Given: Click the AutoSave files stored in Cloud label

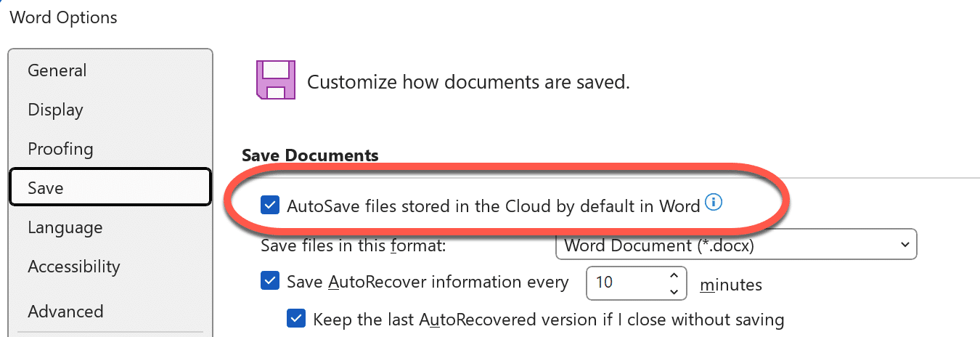Looking at the screenshot, I should (x=494, y=206).
